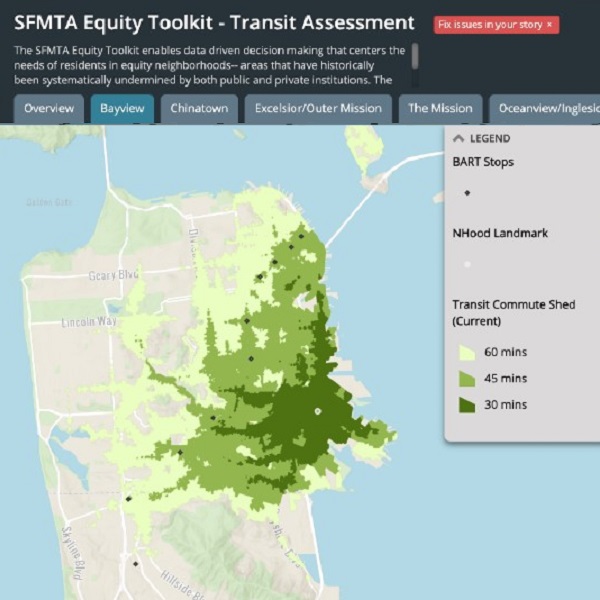Open the Overview tab
The image size is (600, 600).
48,108
